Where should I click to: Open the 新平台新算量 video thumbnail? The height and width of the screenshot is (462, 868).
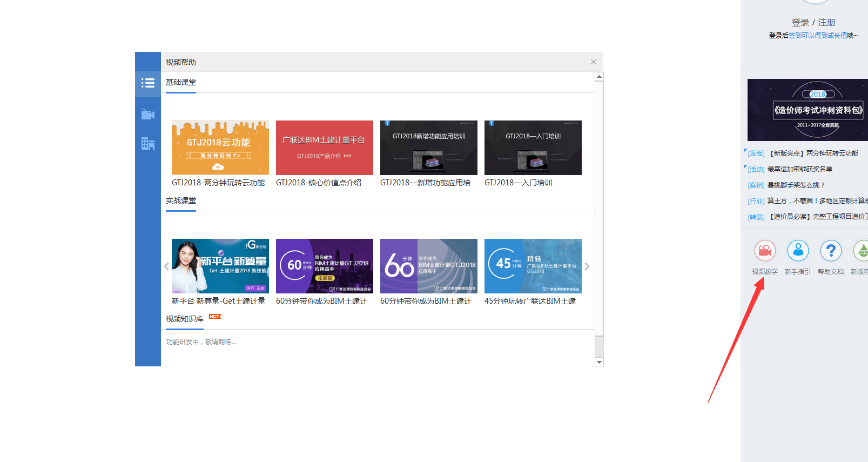click(220, 266)
